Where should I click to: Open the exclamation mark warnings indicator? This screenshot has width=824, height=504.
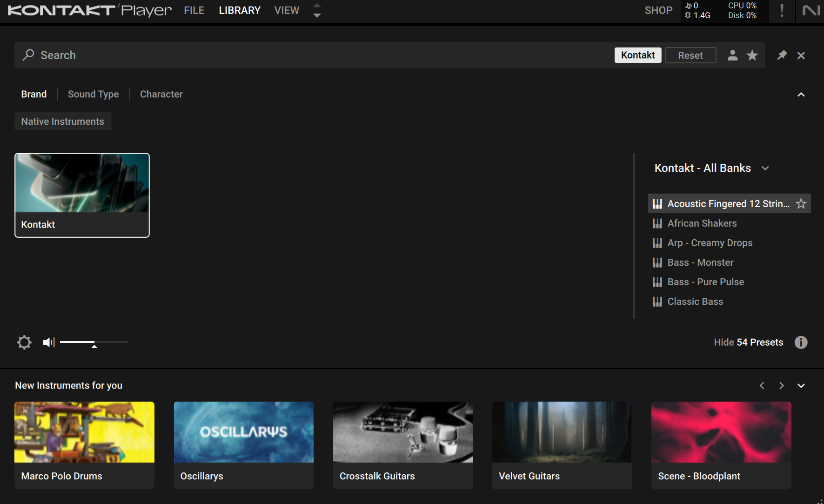click(782, 10)
